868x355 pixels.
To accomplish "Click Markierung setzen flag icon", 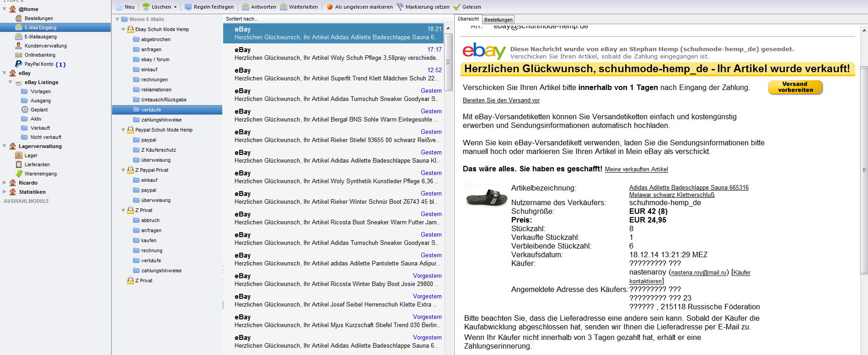I will pos(400,7).
